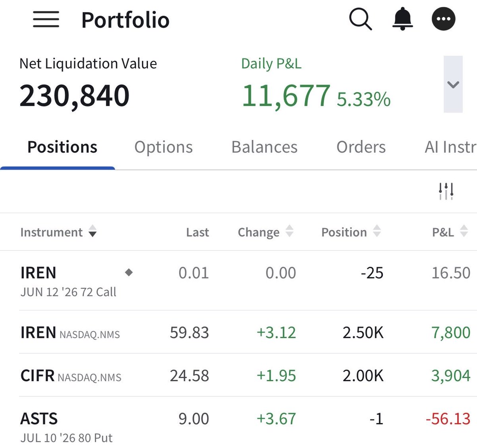Tap IREN call position -25
Image resolution: width=477 pixels, height=448 pixels.
tap(372, 273)
